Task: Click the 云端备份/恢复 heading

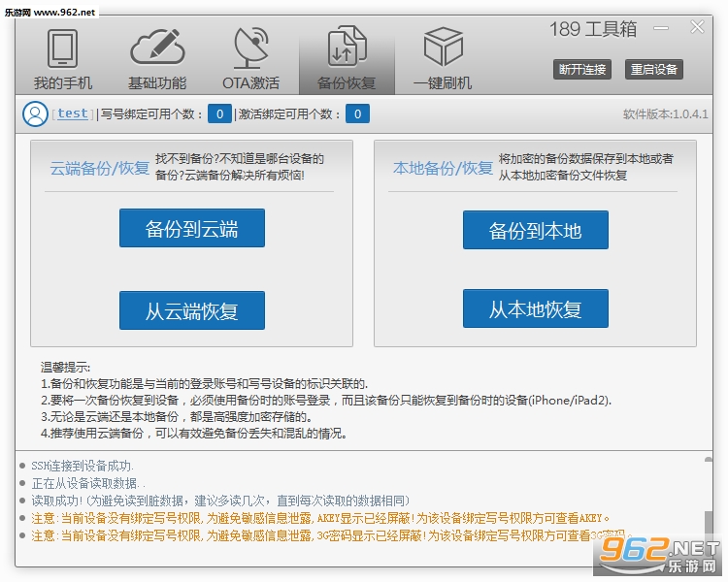Action: 100,168
